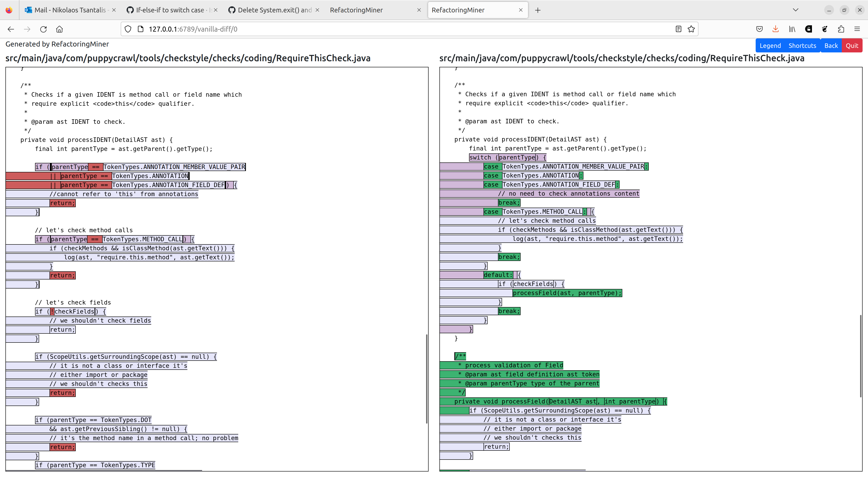Image resolution: width=868 pixels, height=488 pixels.
Task: Open a new browser tab
Action: click(x=538, y=10)
